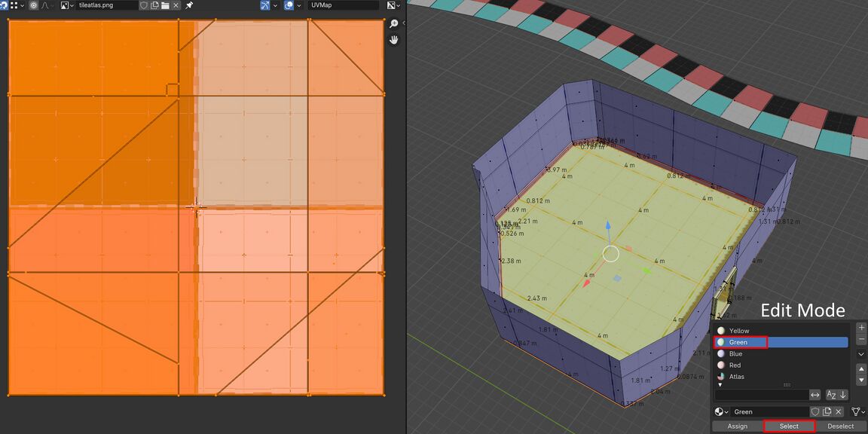Unlink the tileatlas.png image
Viewport: 868px width, 434px height.
[174, 5]
